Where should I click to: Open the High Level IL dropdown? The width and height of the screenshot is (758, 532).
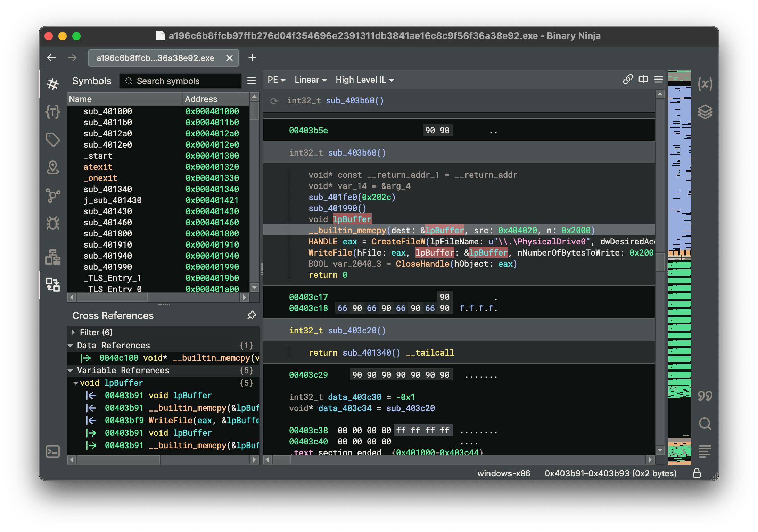coord(364,80)
